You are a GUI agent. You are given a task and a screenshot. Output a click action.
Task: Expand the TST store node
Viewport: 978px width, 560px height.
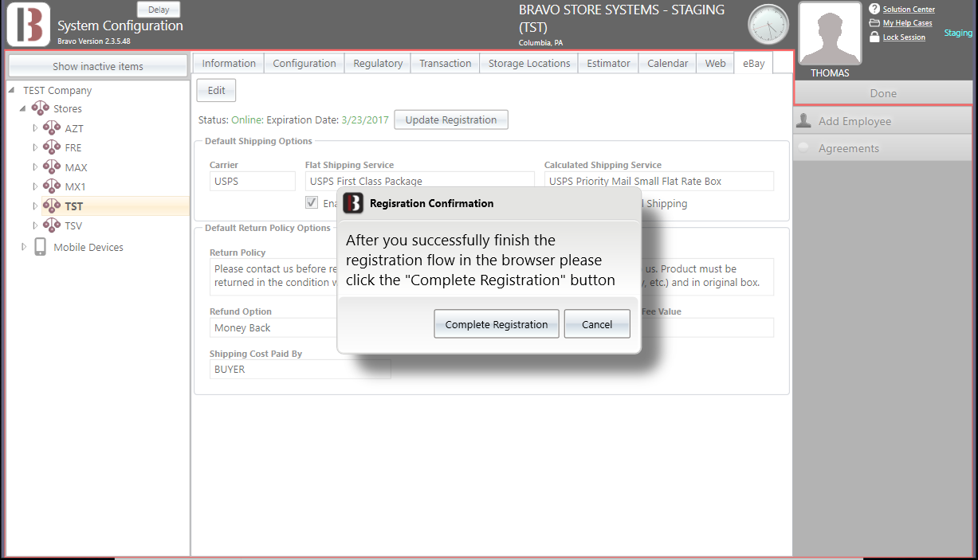(x=35, y=206)
